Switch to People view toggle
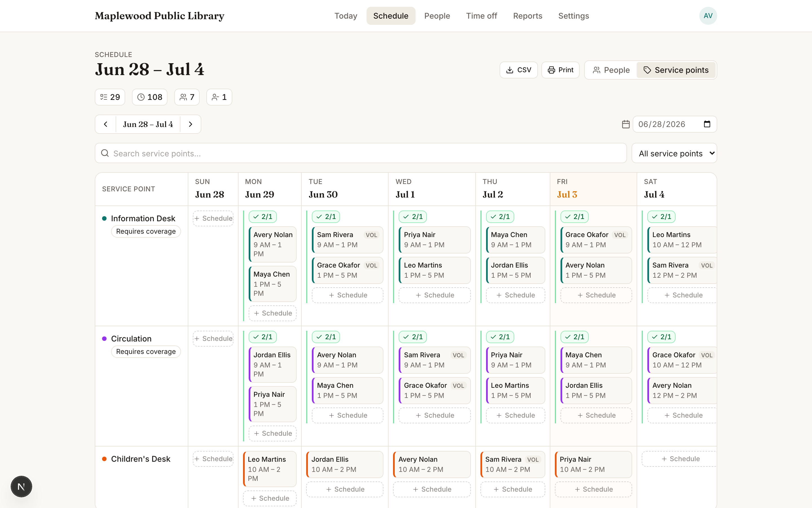This screenshot has width=812, height=508. 611,70
